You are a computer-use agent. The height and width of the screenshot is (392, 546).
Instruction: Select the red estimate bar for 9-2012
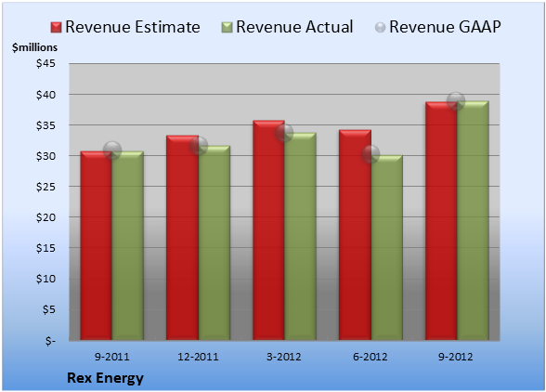[441, 221]
